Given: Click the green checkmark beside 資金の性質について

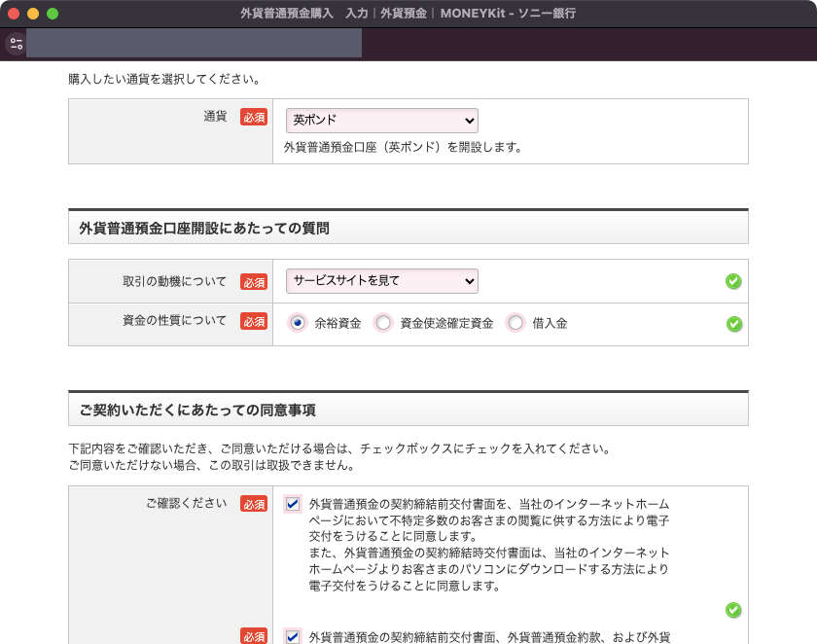Looking at the screenshot, I should [734, 324].
